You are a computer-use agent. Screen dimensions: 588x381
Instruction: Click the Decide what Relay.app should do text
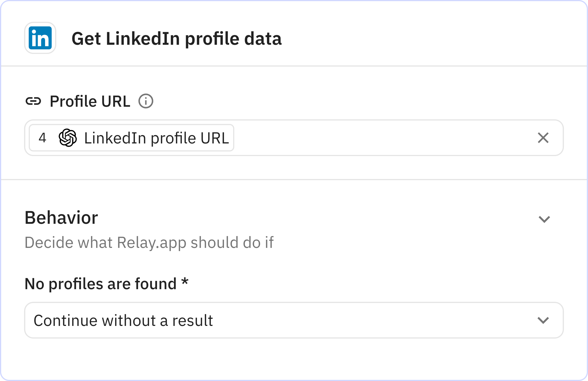149,242
